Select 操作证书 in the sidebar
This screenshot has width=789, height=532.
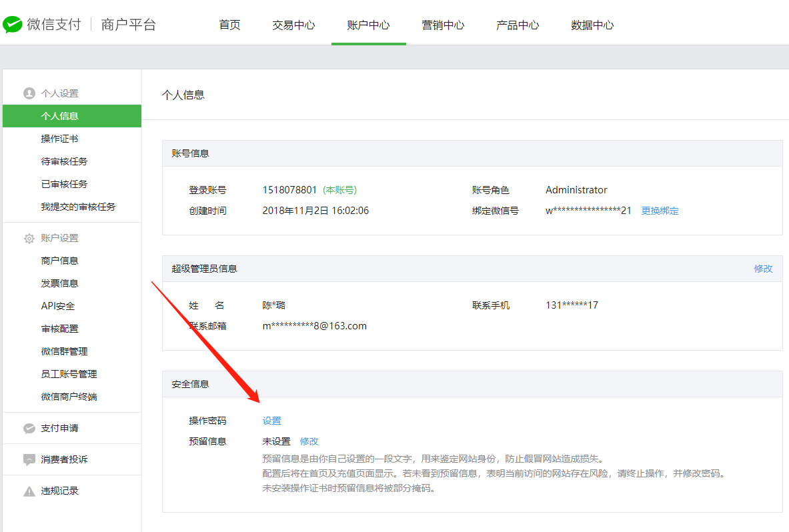click(x=59, y=139)
